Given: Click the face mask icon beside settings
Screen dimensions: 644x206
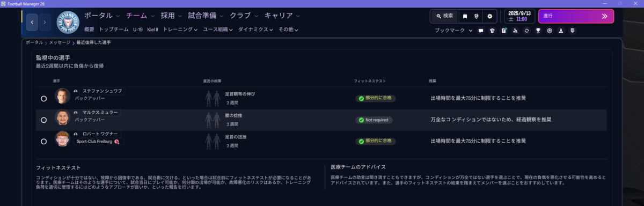Looking at the screenshot, I should tap(476, 16).
